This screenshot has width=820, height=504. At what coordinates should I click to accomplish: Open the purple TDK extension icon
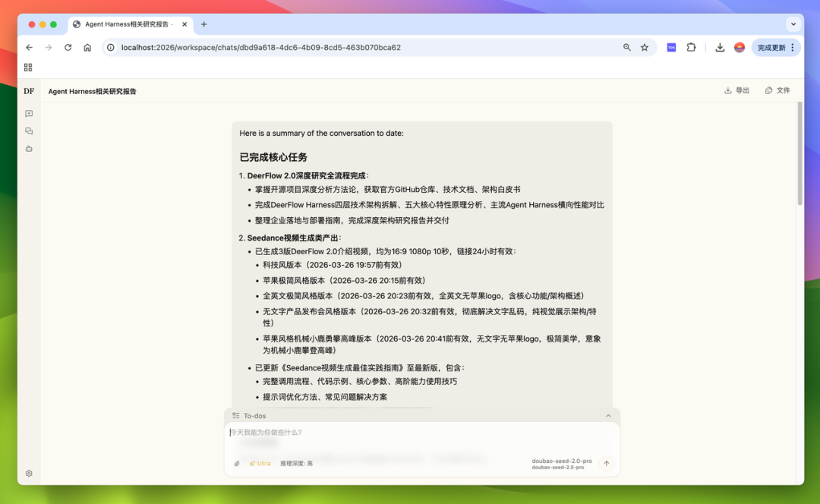(671, 48)
